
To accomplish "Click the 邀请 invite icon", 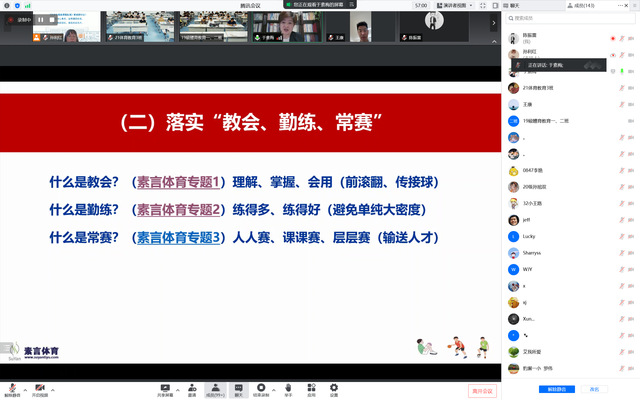I will [x=191, y=387].
